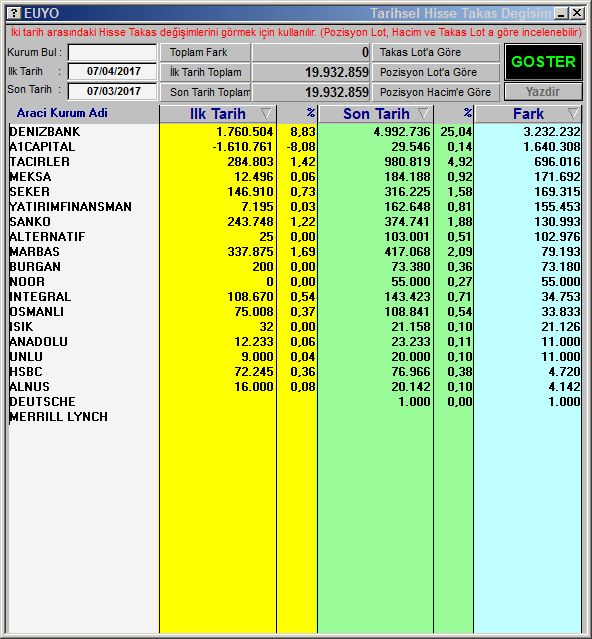This screenshot has width=592, height=639.
Task: Select the BURGAN row
Action: pos(295,267)
